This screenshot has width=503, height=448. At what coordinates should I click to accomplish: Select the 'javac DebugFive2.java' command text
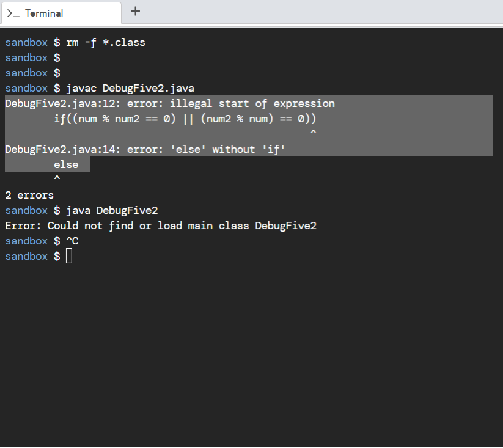click(131, 88)
